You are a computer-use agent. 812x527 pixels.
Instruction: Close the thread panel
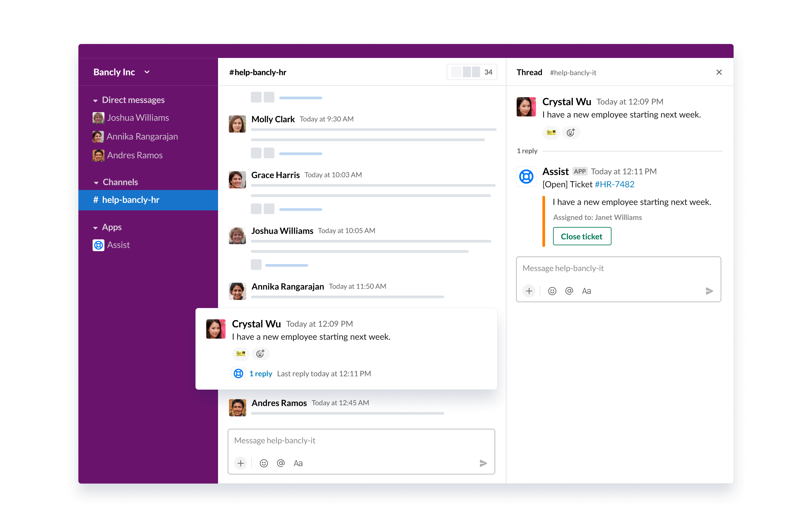(719, 72)
